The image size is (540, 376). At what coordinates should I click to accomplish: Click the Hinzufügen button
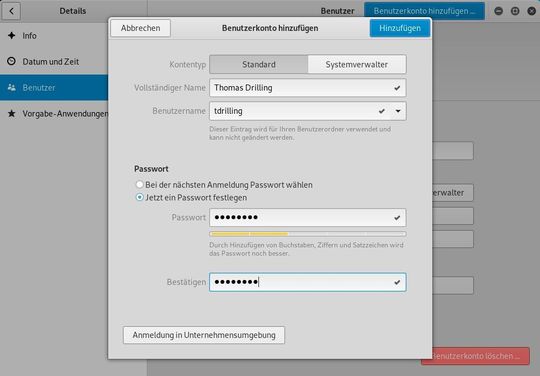[400, 28]
